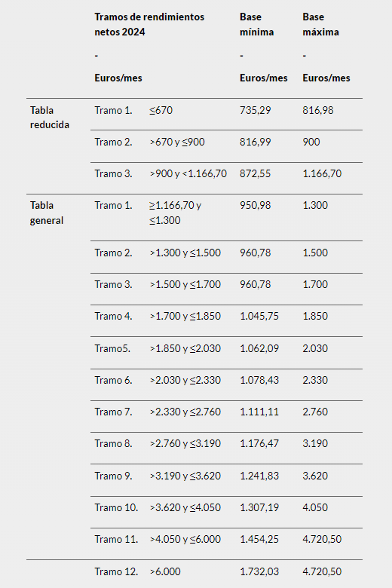The height and width of the screenshot is (588, 392).
Task: Select the ≤670 range cell
Action: 161,110
